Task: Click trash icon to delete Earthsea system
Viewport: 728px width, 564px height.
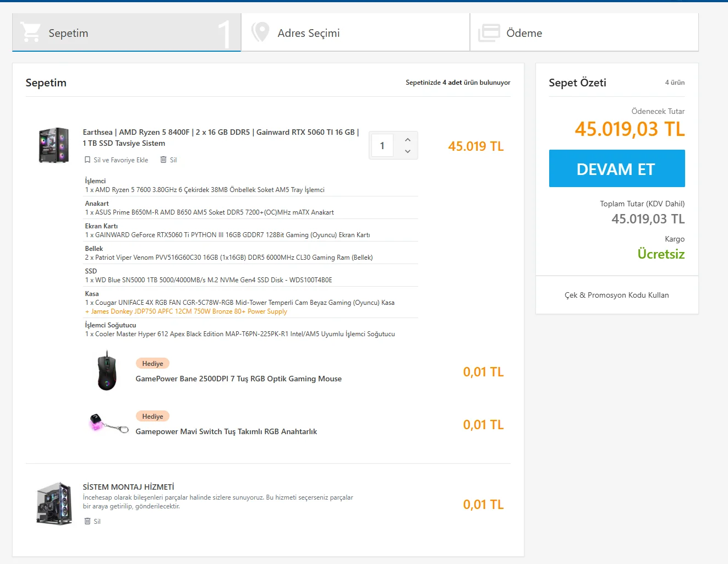Action: [163, 160]
